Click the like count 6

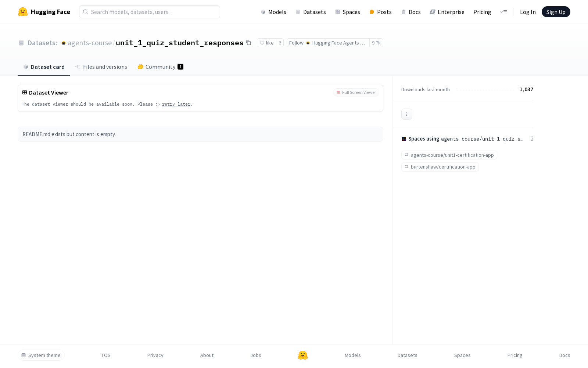pyautogui.click(x=280, y=43)
